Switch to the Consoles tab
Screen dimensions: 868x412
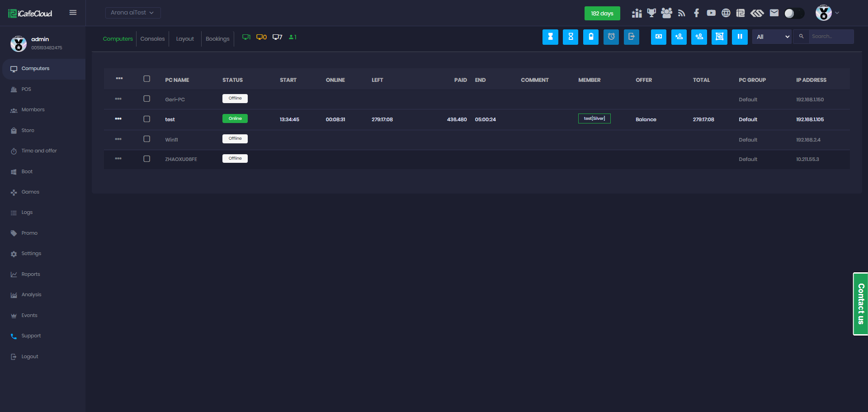coord(152,39)
